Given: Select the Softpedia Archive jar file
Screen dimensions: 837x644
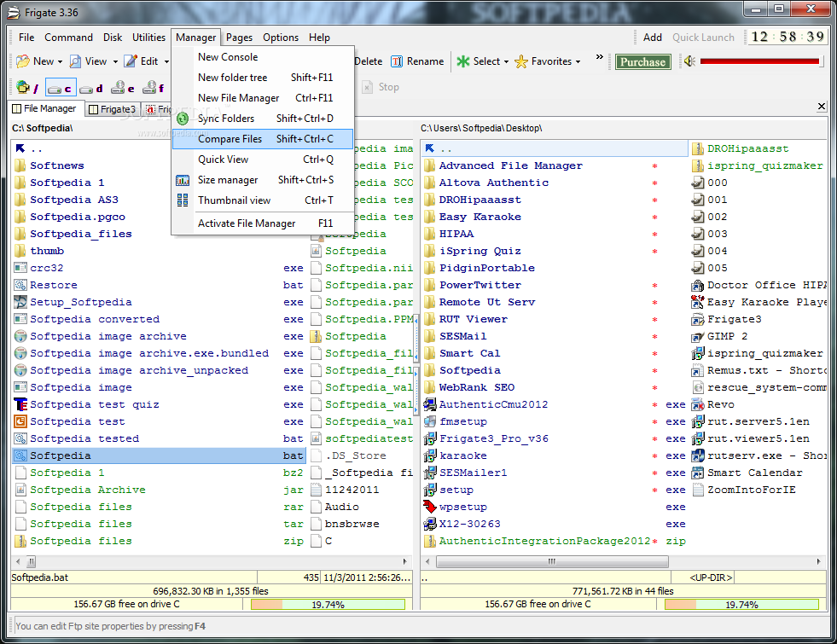Looking at the screenshot, I should pos(88,490).
